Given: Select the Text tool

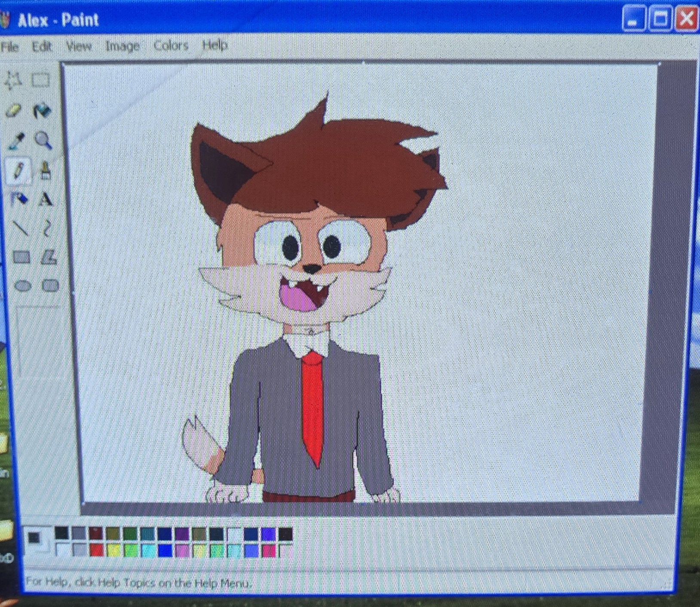Looking at the screenshot, I should coord(46,199).
